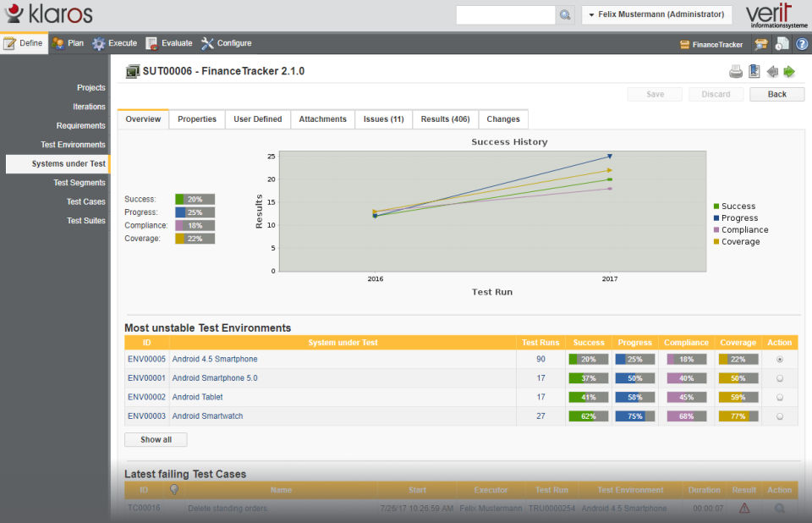Click the help question mark icon

(x=802, y=45)
